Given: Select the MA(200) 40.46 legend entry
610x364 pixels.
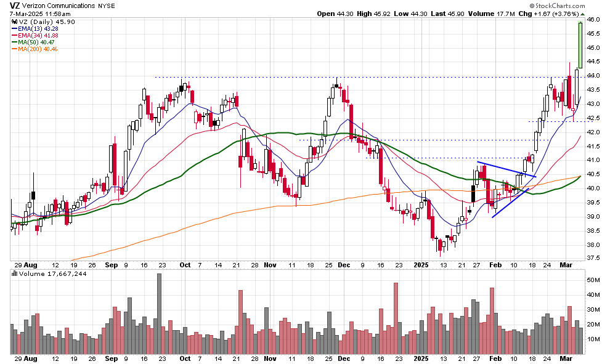Looking at the screenshot, I should pos(35,49).
